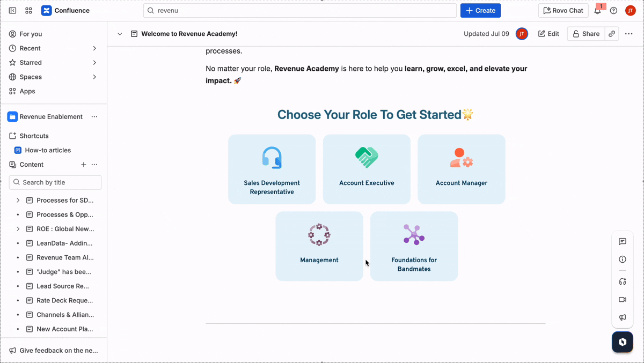Screen dimensions: 644x363
Task: Click the video camera icon in the right rail
Action: click(x=623, y=300)
